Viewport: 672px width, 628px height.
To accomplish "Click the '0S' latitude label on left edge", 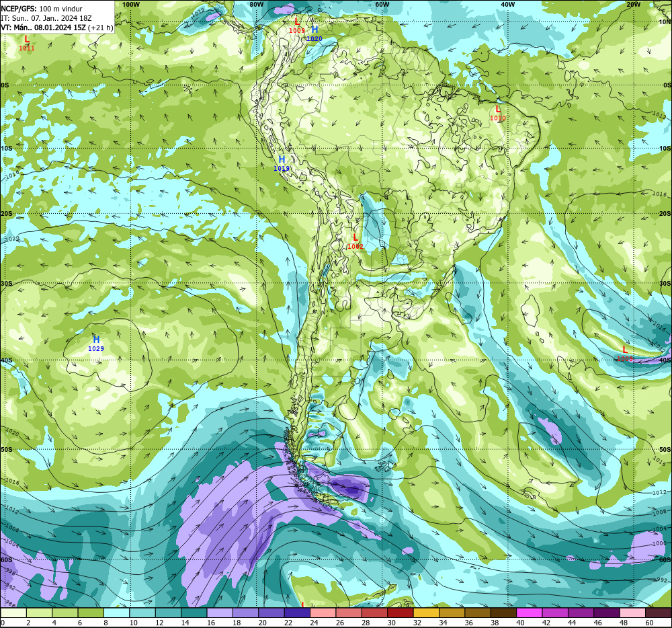I will pyautogui.click(x=5, y=85).
